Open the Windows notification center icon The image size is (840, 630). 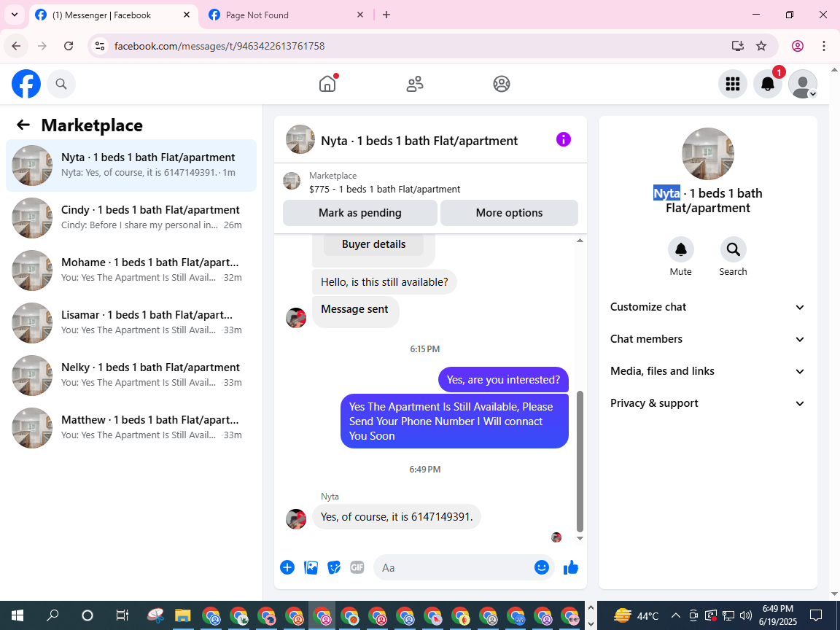pos(815,615)
